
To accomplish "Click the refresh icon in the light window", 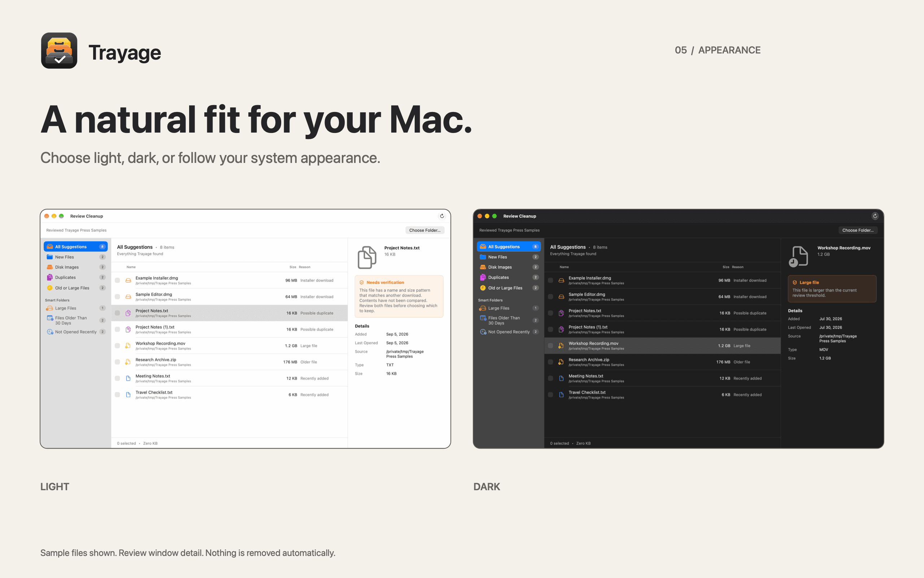I will pyautogui.click(x=442, y=216).
